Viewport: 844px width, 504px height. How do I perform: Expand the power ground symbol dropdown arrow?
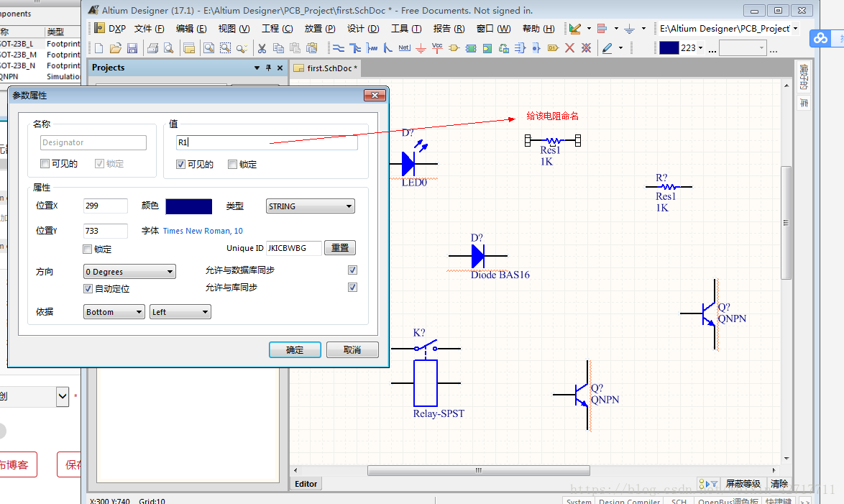tap(643, 29)
